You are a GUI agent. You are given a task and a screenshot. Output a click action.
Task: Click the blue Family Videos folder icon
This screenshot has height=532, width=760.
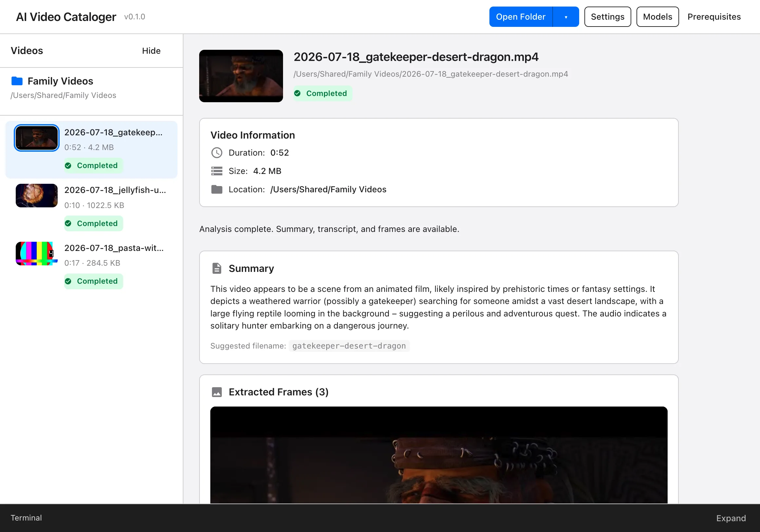[17, 81]
